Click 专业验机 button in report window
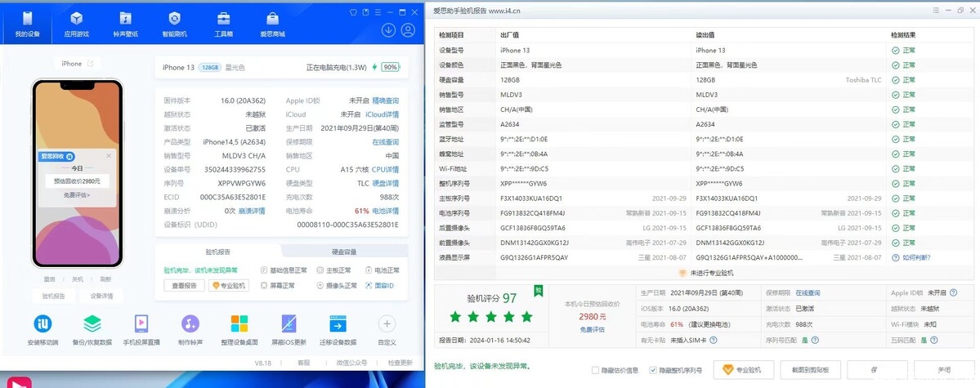The width and height of the screenshot is (980, 388). click(743, 370)
